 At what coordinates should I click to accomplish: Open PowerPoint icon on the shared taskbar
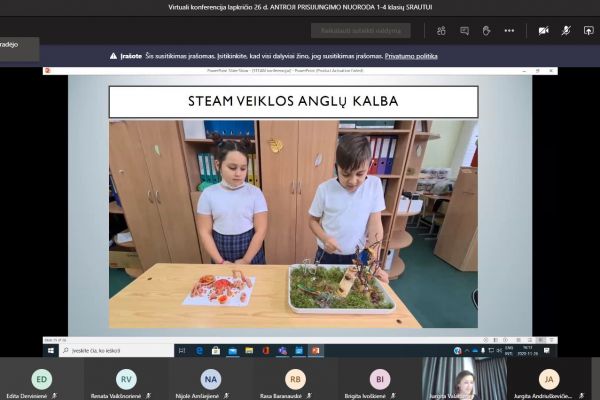[316, 351]
